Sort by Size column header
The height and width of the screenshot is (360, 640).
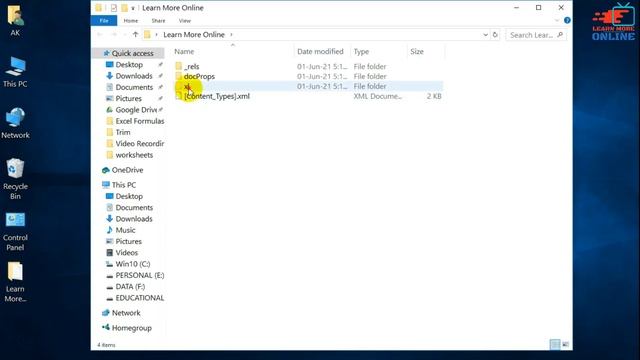pyautogui.click(x=417, y=51)
